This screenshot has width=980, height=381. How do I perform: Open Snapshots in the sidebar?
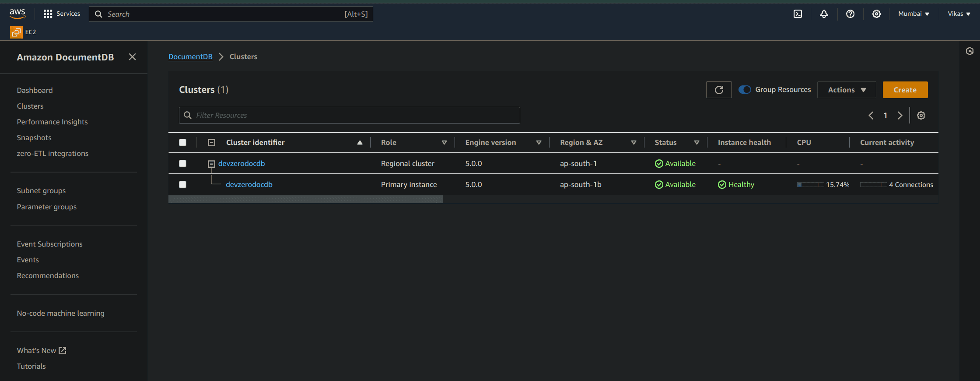pos(34,138)
